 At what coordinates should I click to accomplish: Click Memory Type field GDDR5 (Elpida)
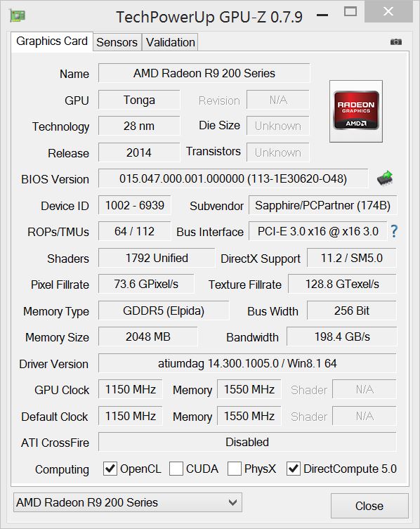point(164,311)
